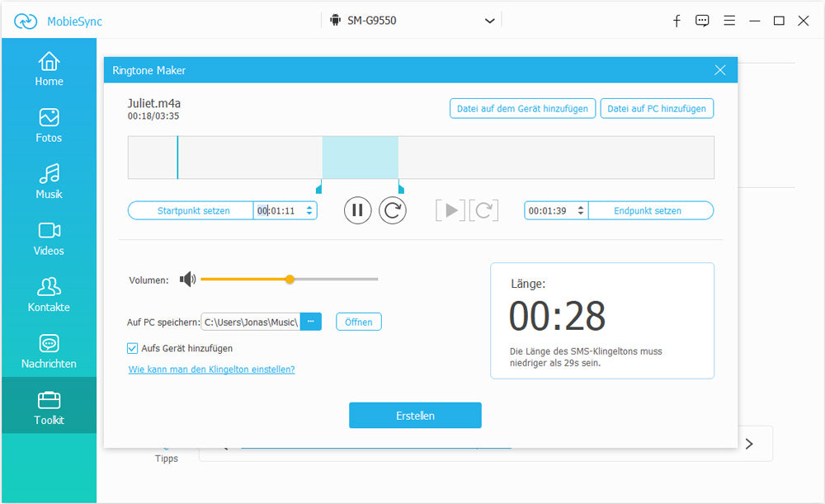Go to the Musik sidebar tab
The image size is (825, 504).
point(49,181)
